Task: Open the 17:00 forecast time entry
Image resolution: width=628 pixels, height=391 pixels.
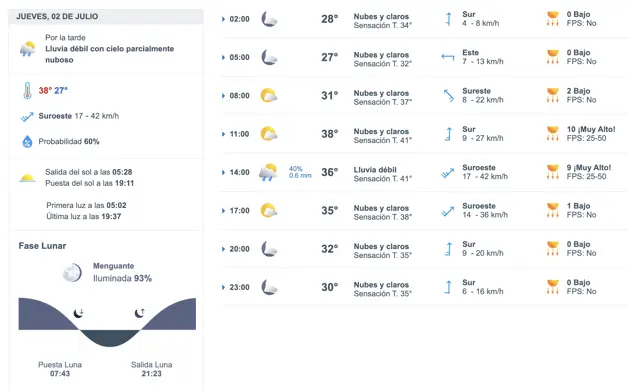Action: point(240,211)
